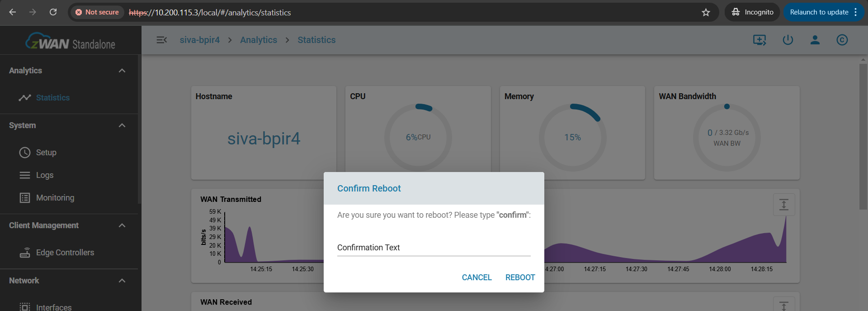Image resolution: width=868 pixels, height=311 pixels.
Task: Open Logs via its list icon
Action: tap(25, 175)
